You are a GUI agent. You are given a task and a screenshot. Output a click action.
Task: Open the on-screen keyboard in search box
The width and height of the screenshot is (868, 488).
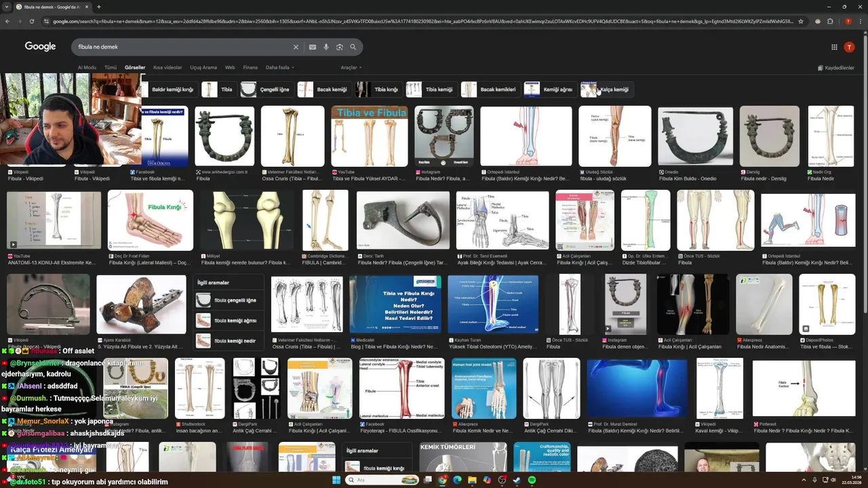point(313,47)
